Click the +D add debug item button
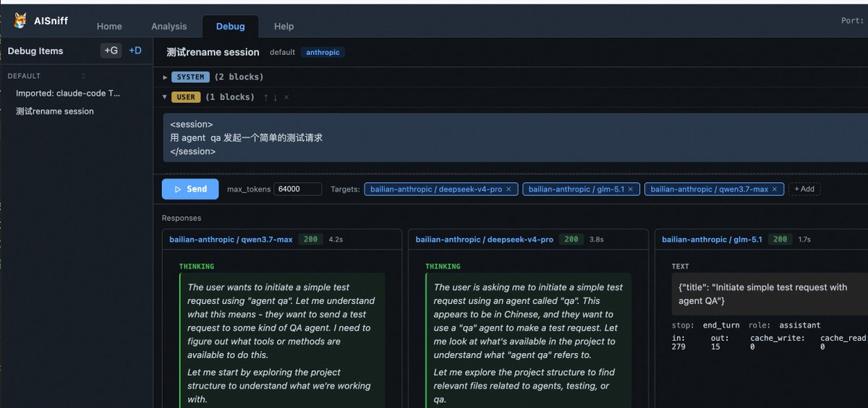868x408 pixels. pos(135,51)
